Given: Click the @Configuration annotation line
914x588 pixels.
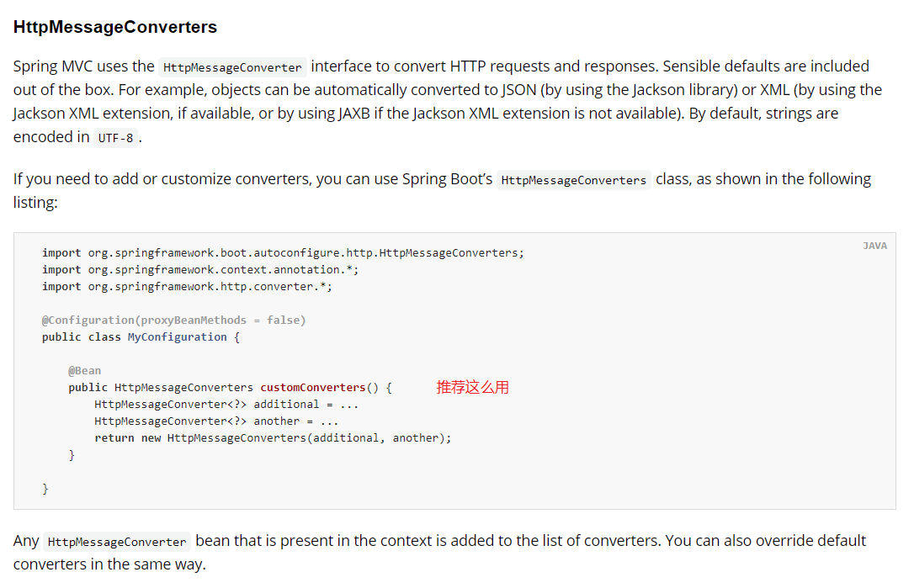Looking at the screenshot, I should click(173, 320).
